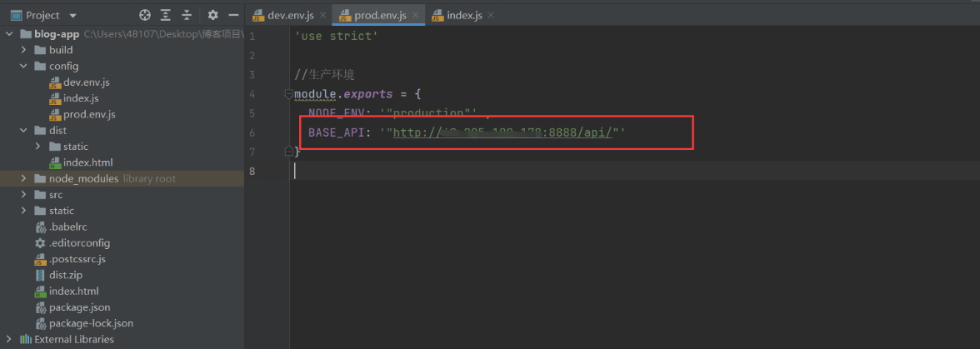Click the .postcssrc.js file icon
Viewport: 980px width, 349px height.
pos(40,259)
